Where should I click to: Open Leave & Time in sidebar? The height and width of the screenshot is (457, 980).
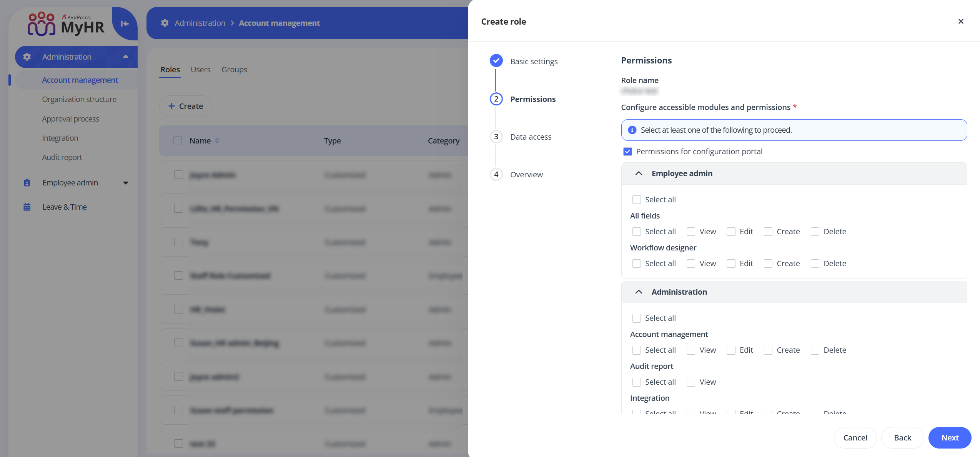click(65, 207)
